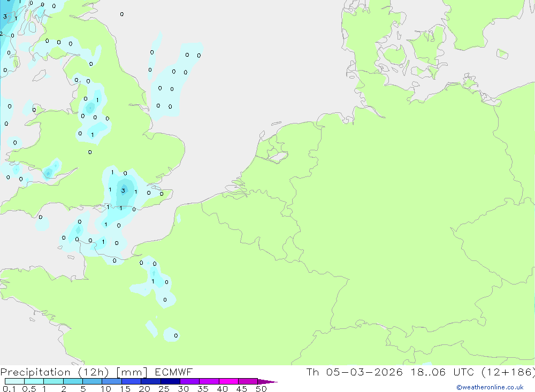Click the '2' value at the map's left edge
This screenshot has height=392, width=535.
pyautogui.click(x=2, y=34)
